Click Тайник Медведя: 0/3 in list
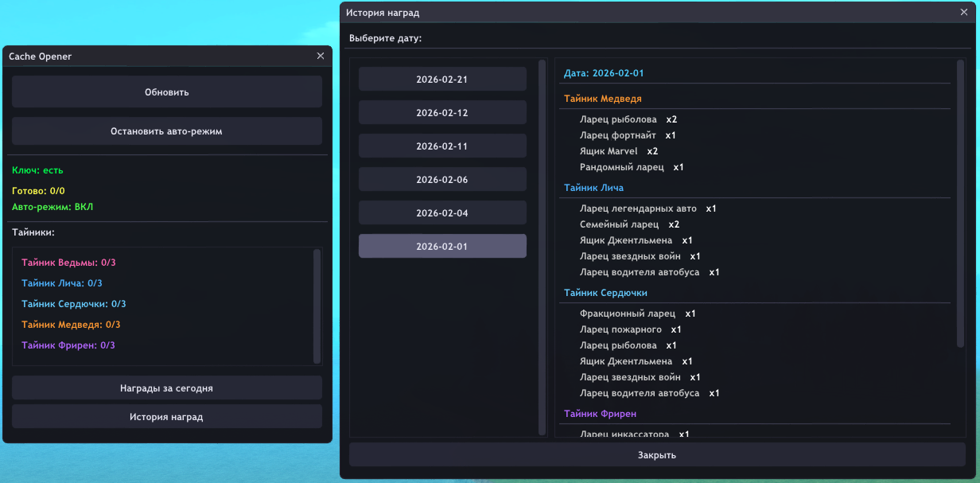The width and height of the screenshot is (980, 483). [x=71, y=325]
